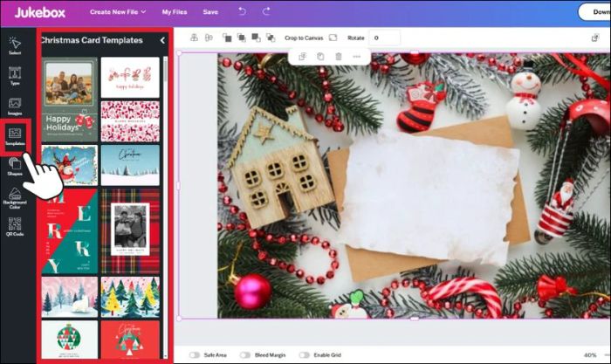Select the reindeer snow-globe blue template
This screenshot has height=364, width=611.
pos(70,165)
